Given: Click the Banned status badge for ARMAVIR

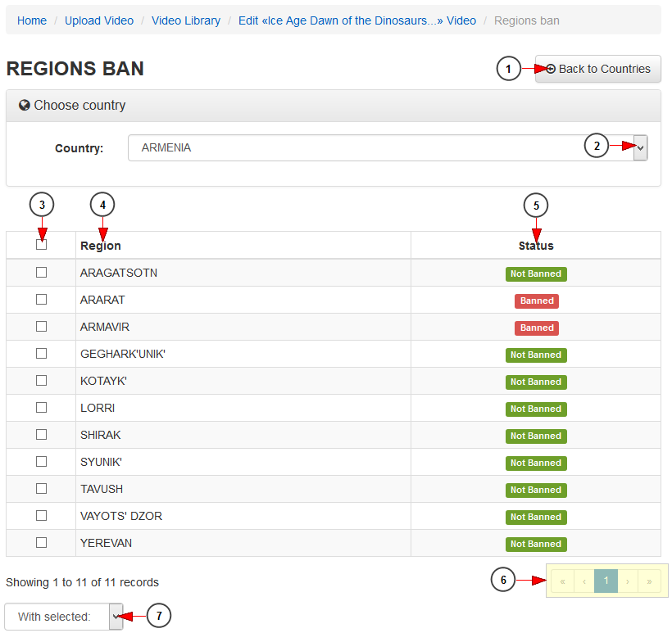Looking at the screenshot, I should click(x=537, y=328).
